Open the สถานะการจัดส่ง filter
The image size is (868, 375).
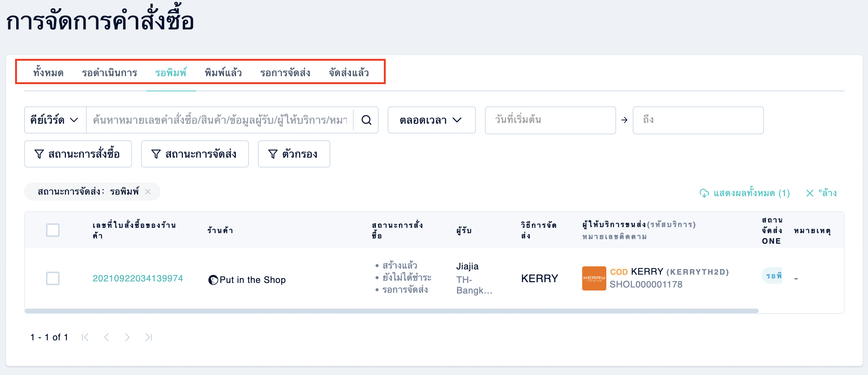(x=195, y=154)
